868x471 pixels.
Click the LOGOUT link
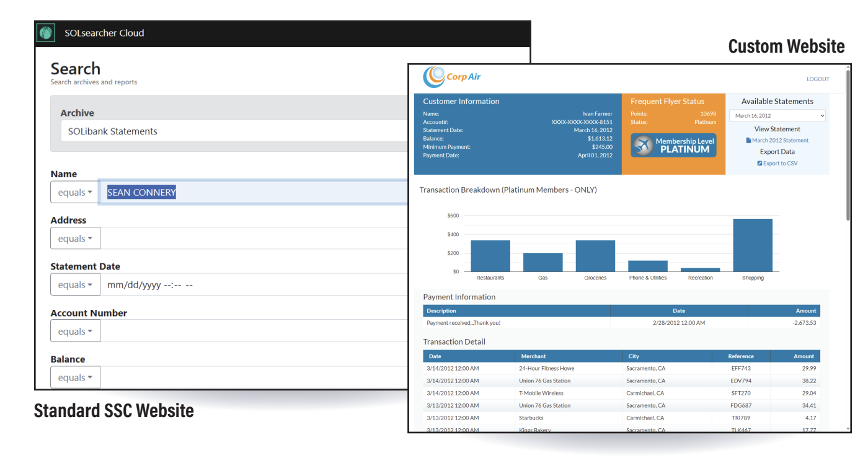click(818, 79)
